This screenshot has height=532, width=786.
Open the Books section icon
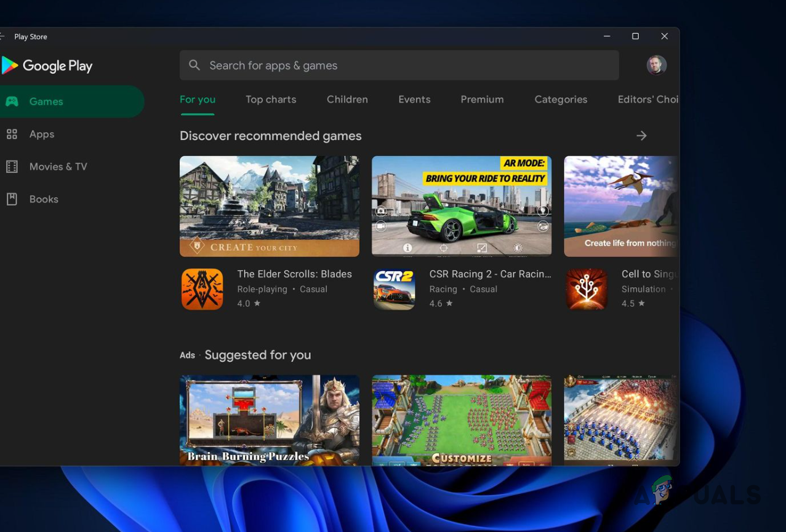pos(12,199)
